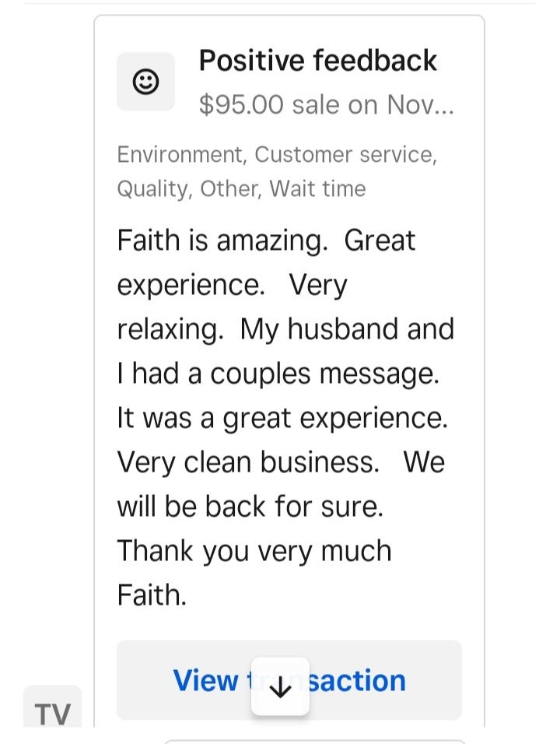
Task: Select the final 'Faith.' word in the review
Action: (x=152, y=595)
